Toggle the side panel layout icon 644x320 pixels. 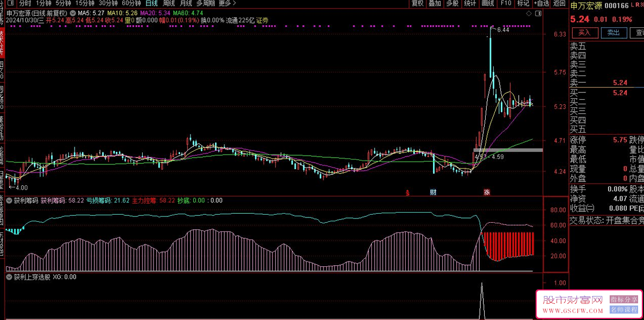click(x=538, y=12)
